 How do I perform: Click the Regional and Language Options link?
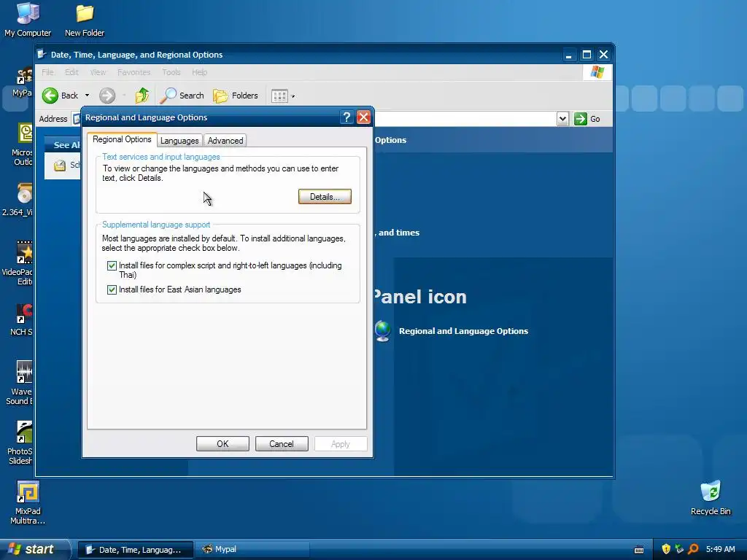463,331
